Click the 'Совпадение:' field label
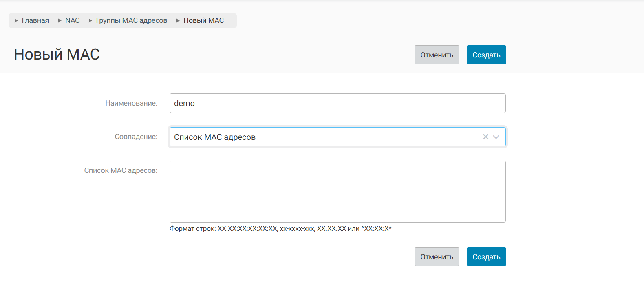Image resolution: width=644 pixels, height=294 pixels. pos(136,137)
